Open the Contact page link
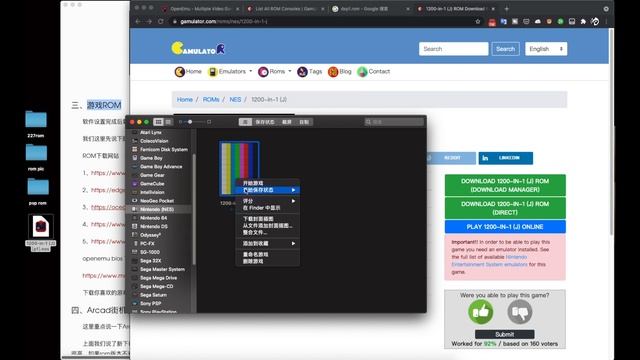This screenshot has width=640, height=360. pos(374,71)
